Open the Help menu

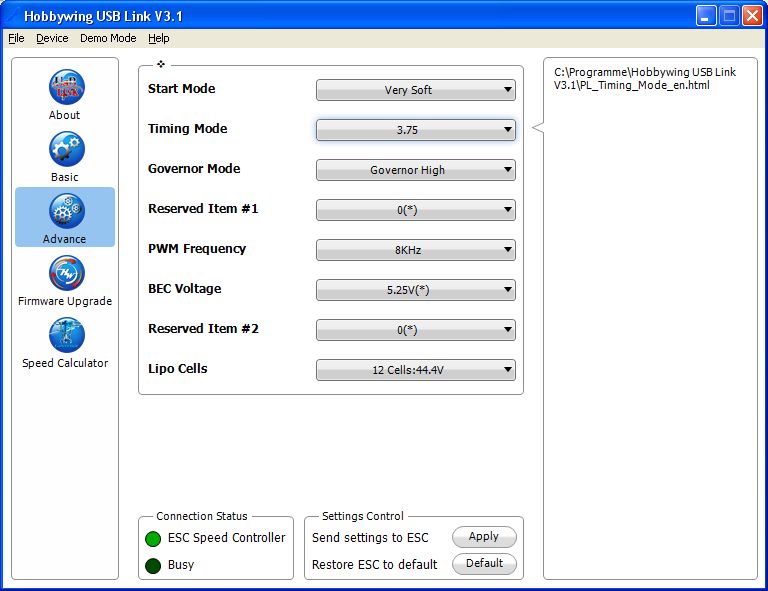159,38
